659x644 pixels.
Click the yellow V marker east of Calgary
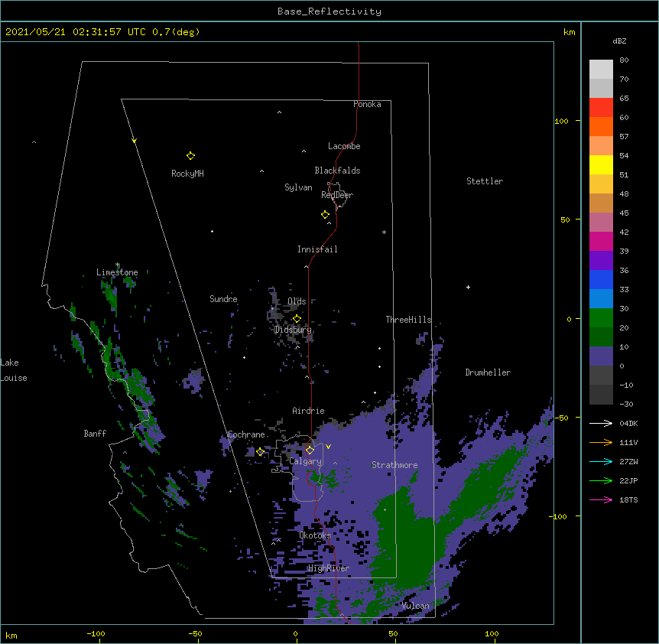coord(328,447)
